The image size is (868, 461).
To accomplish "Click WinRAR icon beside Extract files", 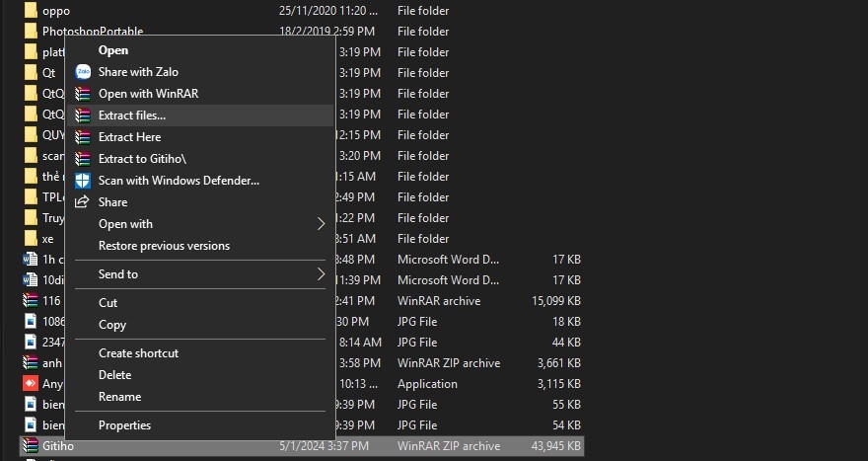I will coord(83,115).
